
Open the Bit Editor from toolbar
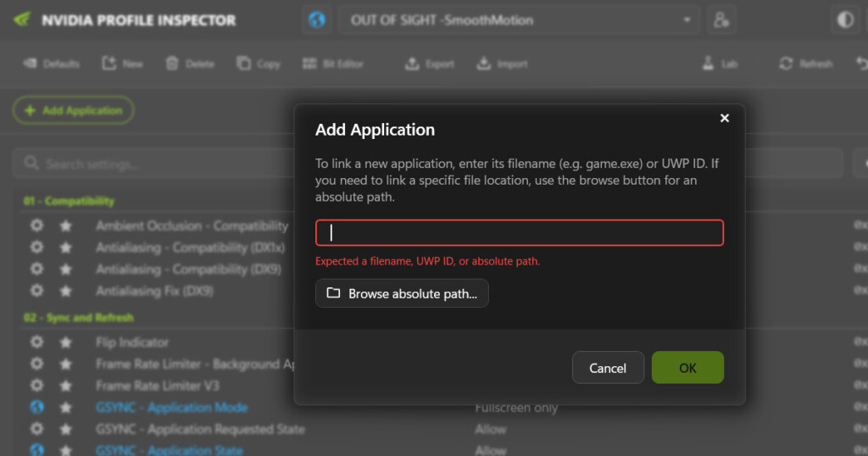332,64
